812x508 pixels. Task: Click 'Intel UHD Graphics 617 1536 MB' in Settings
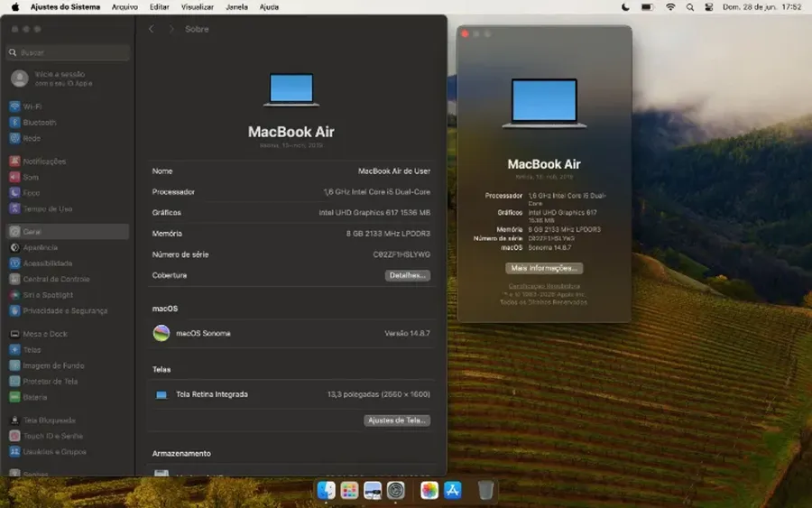[x=374, y=213]
